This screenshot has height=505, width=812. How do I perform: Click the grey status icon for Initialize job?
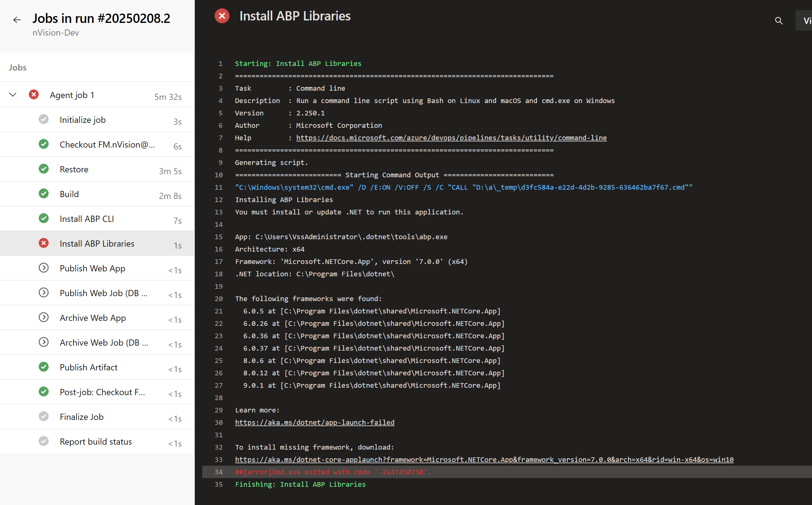[43, 119]
